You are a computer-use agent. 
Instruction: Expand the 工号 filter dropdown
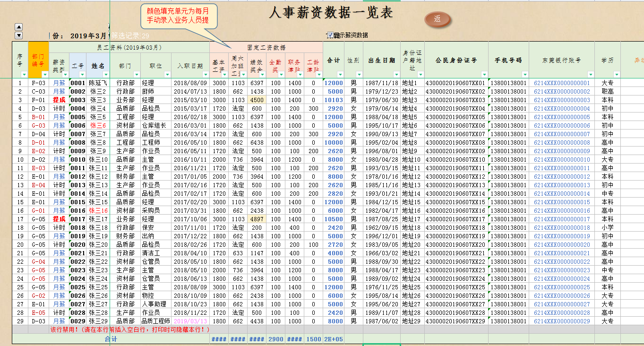pyautogui.click(x=83, y=74)
